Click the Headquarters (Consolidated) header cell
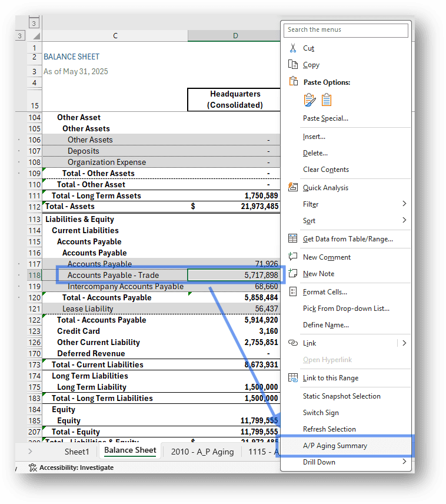This screenshot has width=446, height=504. [234, 100]
